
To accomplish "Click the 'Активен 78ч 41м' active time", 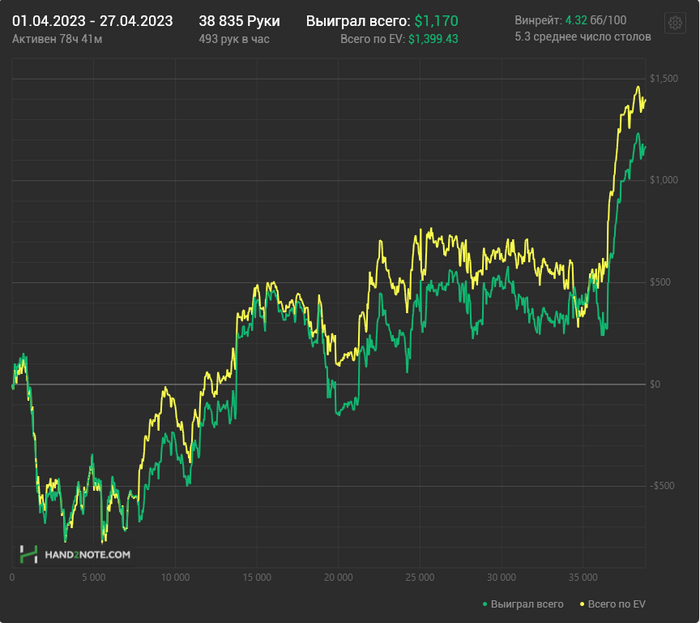I will (x=56, y=38).
